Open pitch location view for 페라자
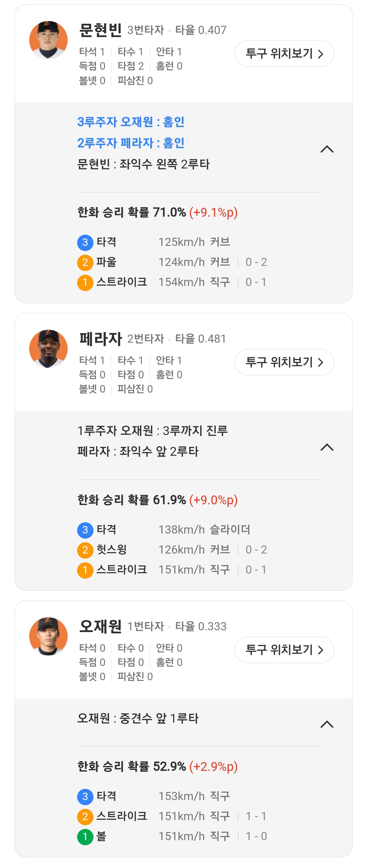This screenshot has width=367, height=868. (x=284, y=362)
